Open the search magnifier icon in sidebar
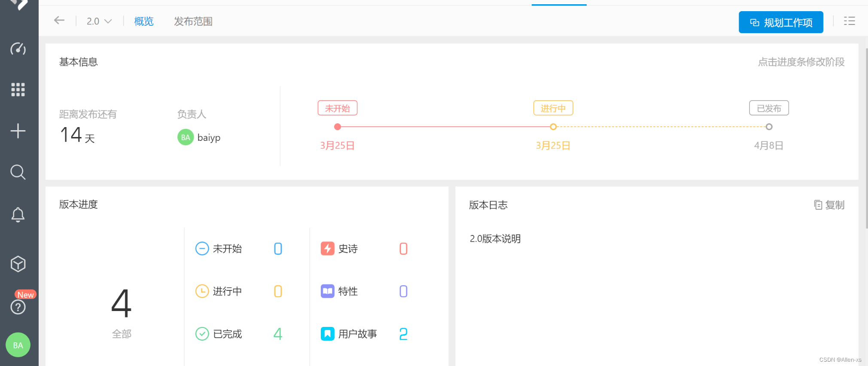The width and height of the screenshot is (868, 366). pyautogui.click(x=18, y=172)
